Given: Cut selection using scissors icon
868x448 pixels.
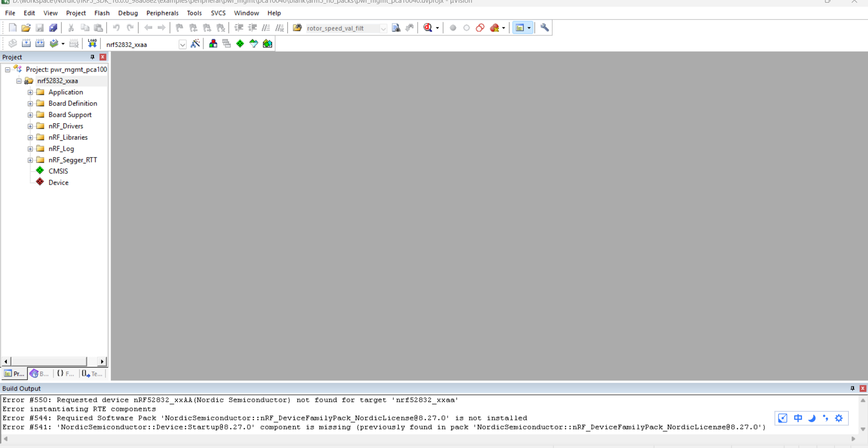Looking at the screenshot, I should pyautogui.click(x=71, y=28).
